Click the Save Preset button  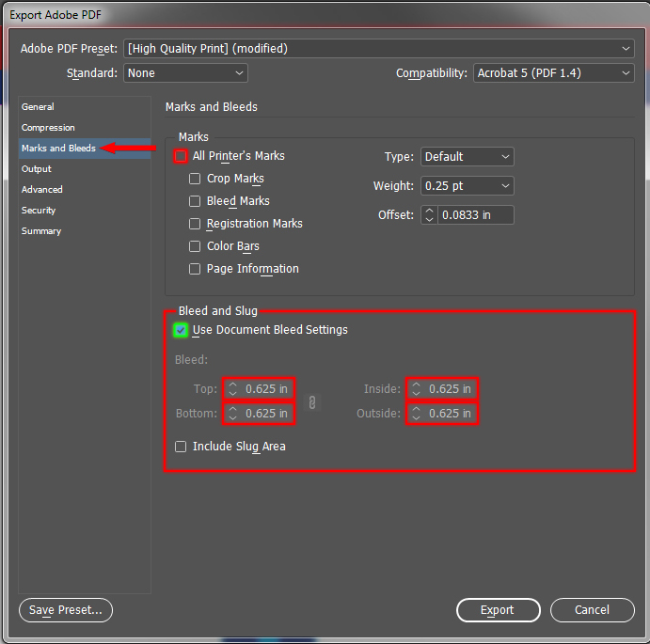66,610
